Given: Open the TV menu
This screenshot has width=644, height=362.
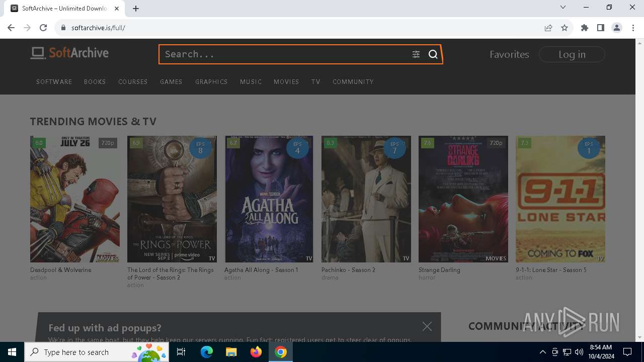Looking at the screenshot, I should pos(316,81).
